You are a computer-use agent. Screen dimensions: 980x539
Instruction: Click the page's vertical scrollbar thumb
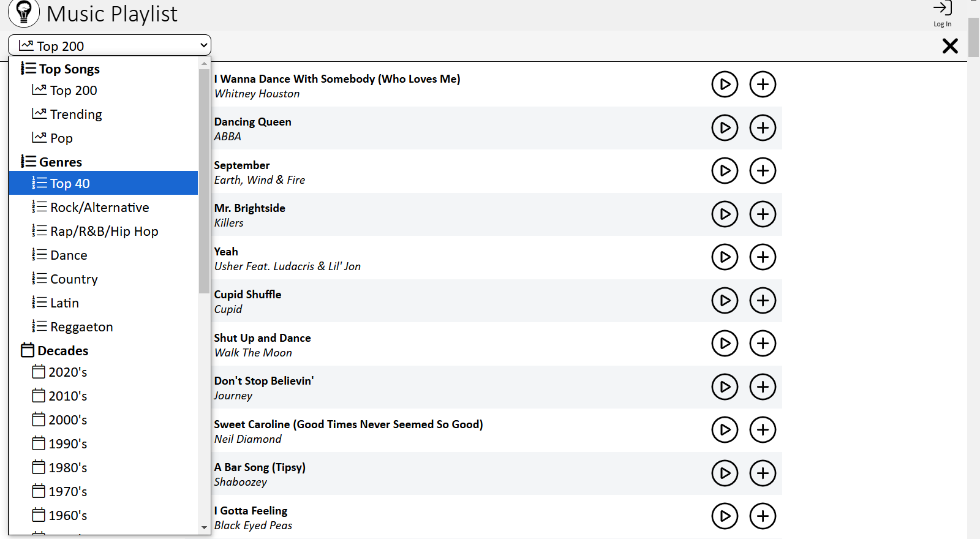tap(973, 37)
